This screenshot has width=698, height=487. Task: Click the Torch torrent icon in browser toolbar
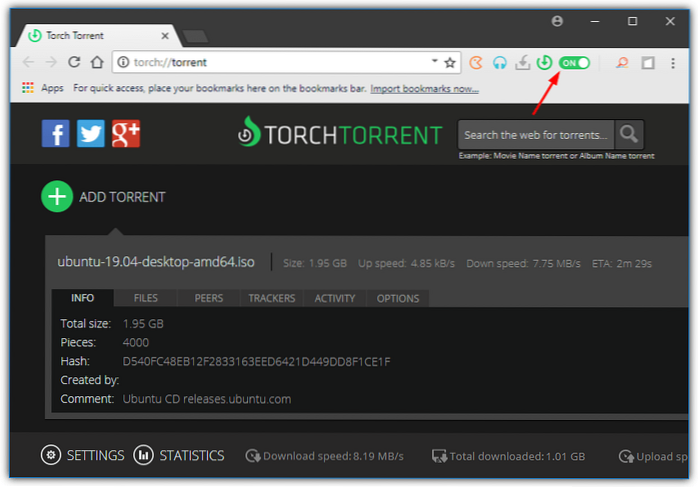pyautogui.click(x=544, y=62)
